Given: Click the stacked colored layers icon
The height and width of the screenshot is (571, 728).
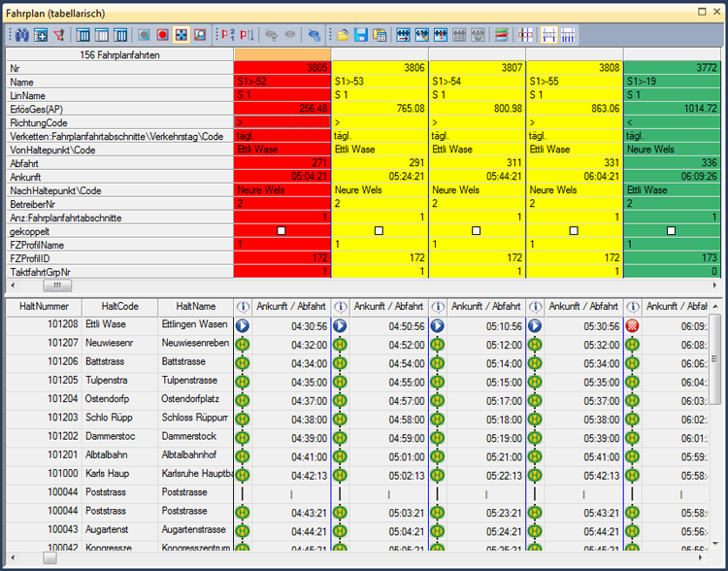Looking at the screenshot, I should [x=501, y=35].
